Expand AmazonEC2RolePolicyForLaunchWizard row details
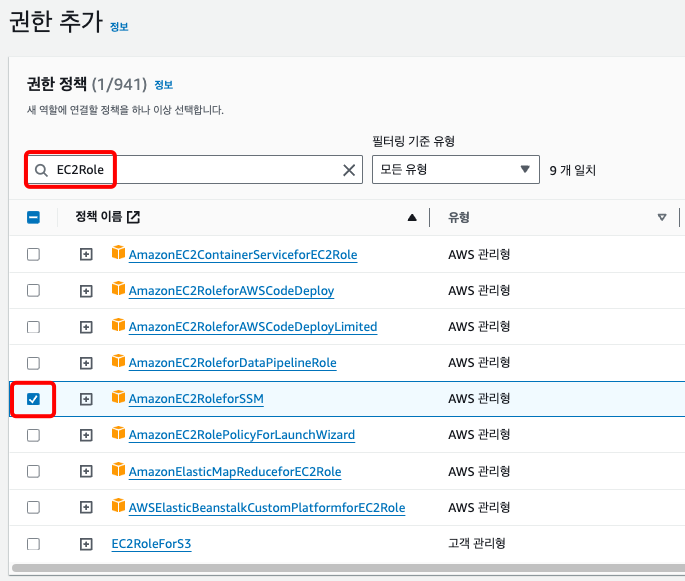The height and width of the screenshot is (581, 685). pyautogui.click(x=86, y=435)
